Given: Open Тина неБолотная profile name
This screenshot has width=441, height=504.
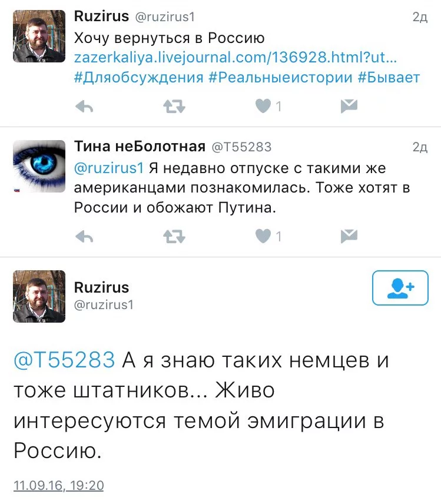Looking at the screenshot, I should click(140, 146).
